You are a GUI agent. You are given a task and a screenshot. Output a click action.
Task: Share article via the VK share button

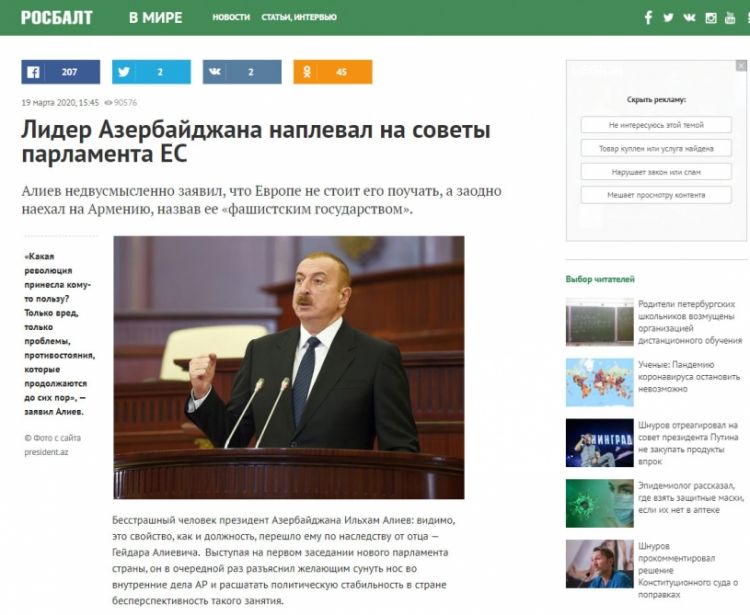[x=241, y=72]
